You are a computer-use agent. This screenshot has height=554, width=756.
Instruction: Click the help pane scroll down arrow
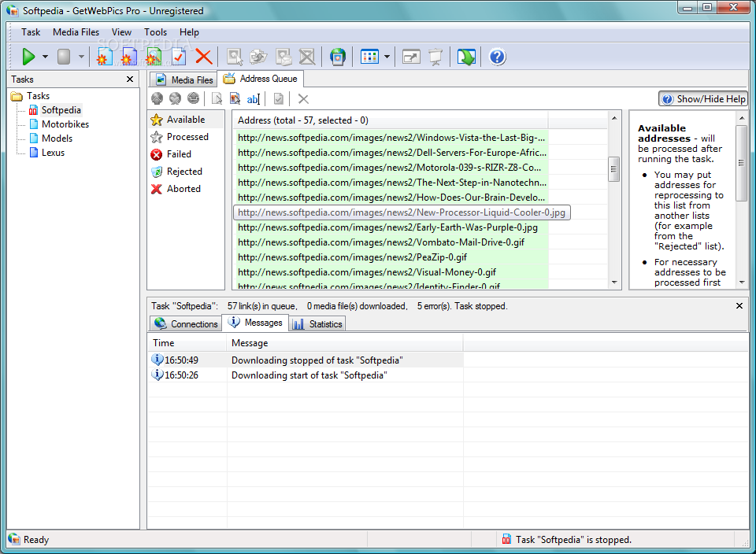[742, 283]
